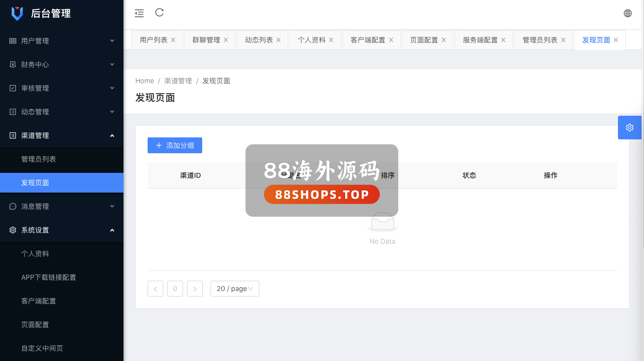Go to next page arrow
Image resolution: width=644 pixels, height=361 pixels.
click(195, 289)
